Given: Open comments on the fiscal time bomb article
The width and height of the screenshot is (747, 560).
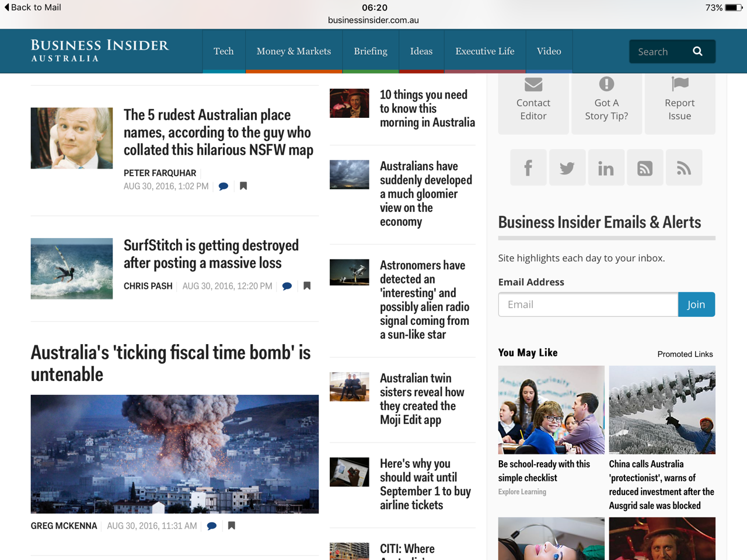Looking at the screenshot, I should [212, 526].
